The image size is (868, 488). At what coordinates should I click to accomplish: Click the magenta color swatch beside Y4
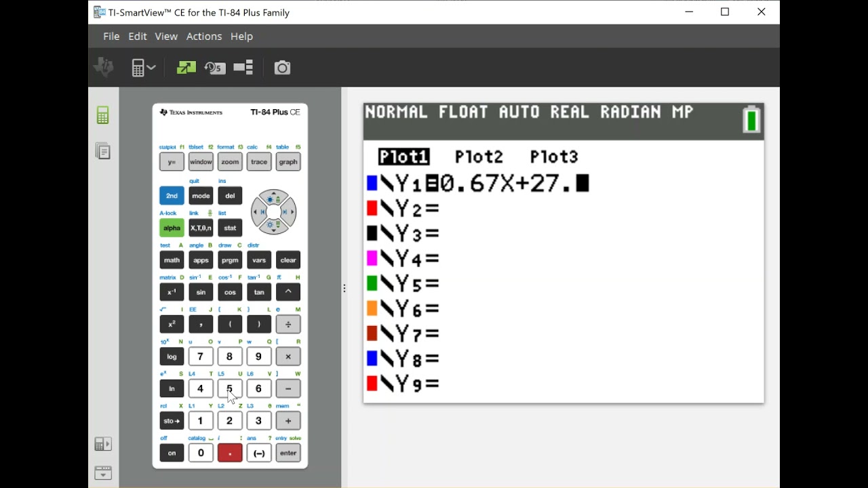372,258
